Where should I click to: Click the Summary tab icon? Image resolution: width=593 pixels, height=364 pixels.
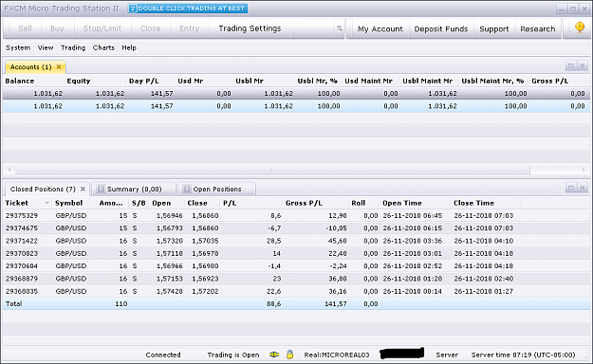101,189
